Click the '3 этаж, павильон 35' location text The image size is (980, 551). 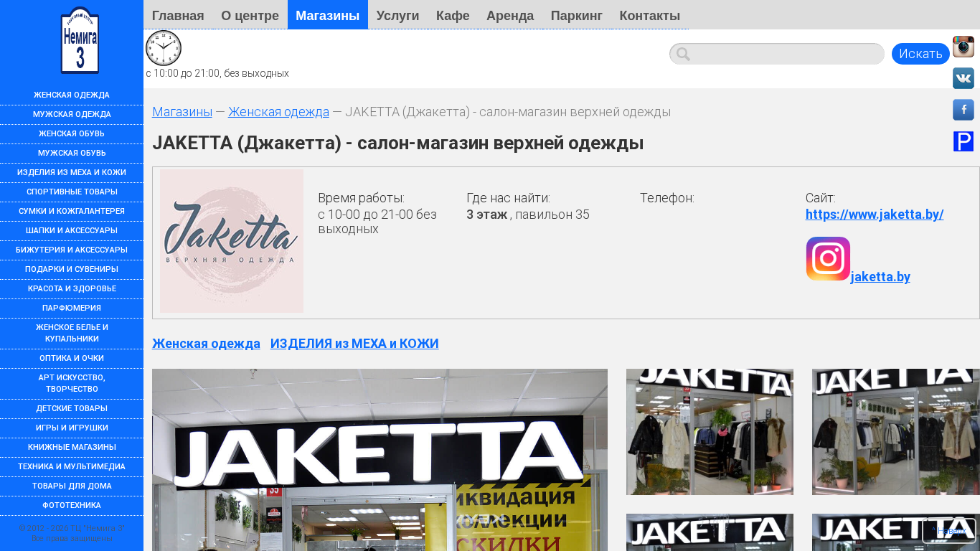(528, 215)
